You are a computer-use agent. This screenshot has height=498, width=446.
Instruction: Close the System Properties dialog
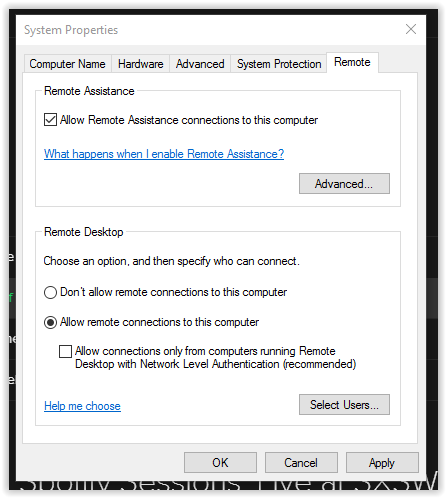click(411, 29)
